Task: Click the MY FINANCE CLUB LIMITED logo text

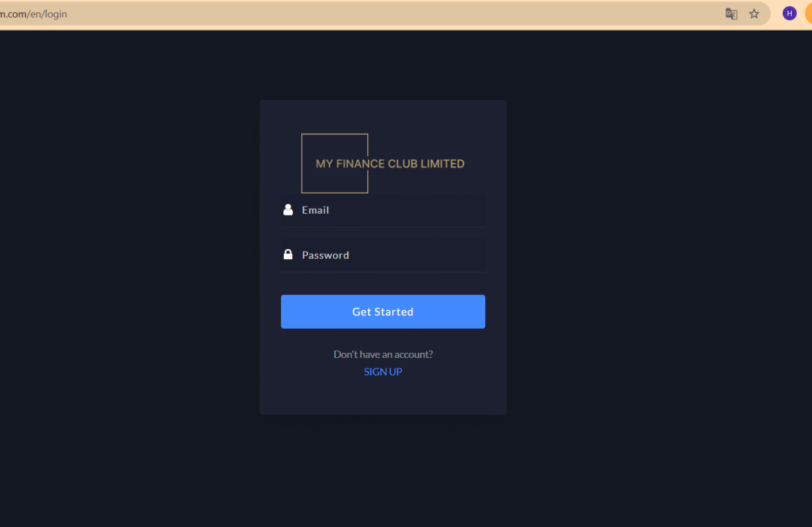Action: [x=390, y=164]
